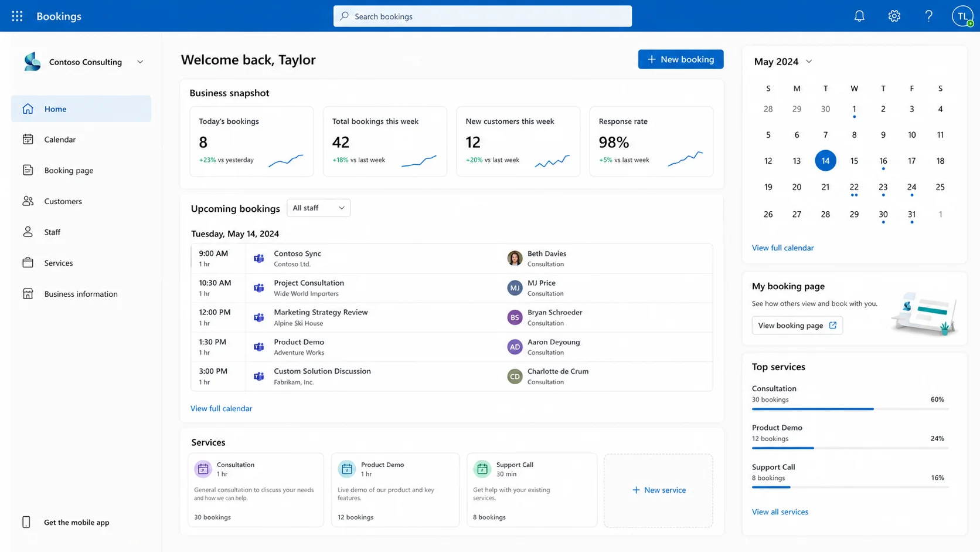Open Business information in the sidebar

click(x=81, y=294)
